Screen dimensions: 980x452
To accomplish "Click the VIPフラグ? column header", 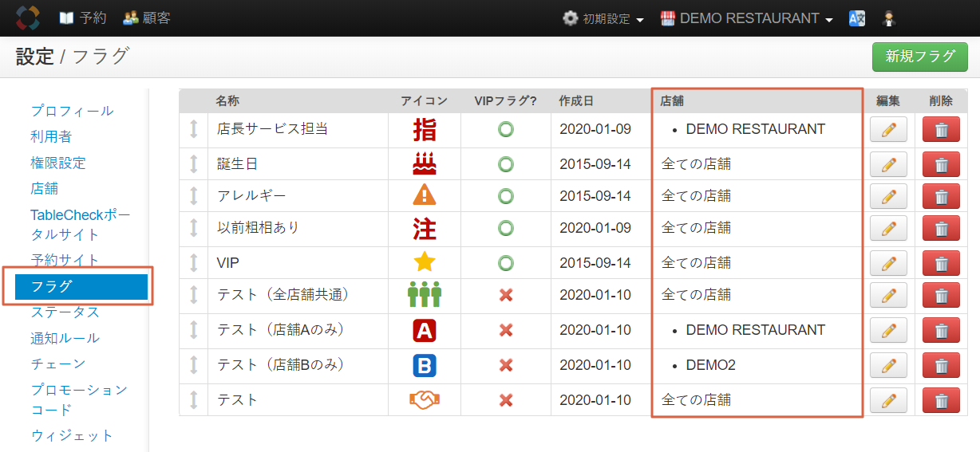I will point(505,101).
